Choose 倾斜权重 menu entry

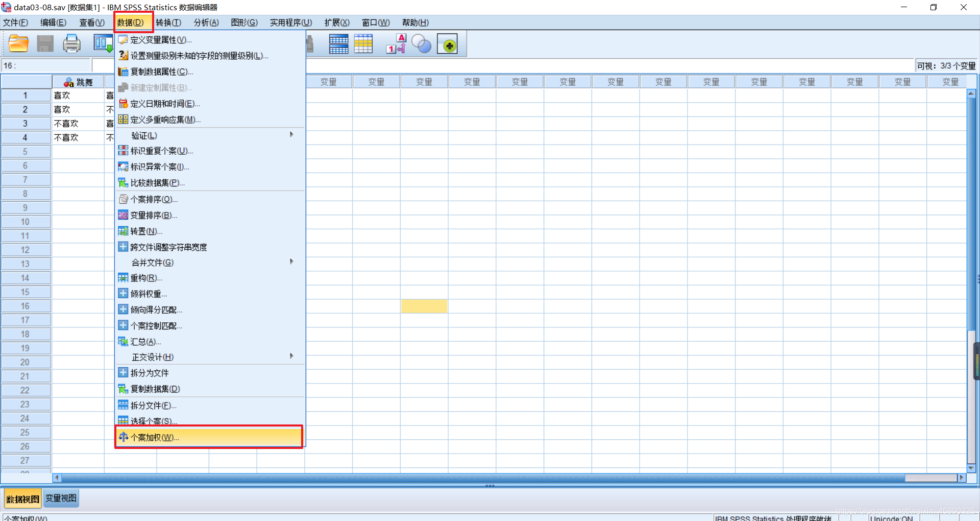coord(210,294)
